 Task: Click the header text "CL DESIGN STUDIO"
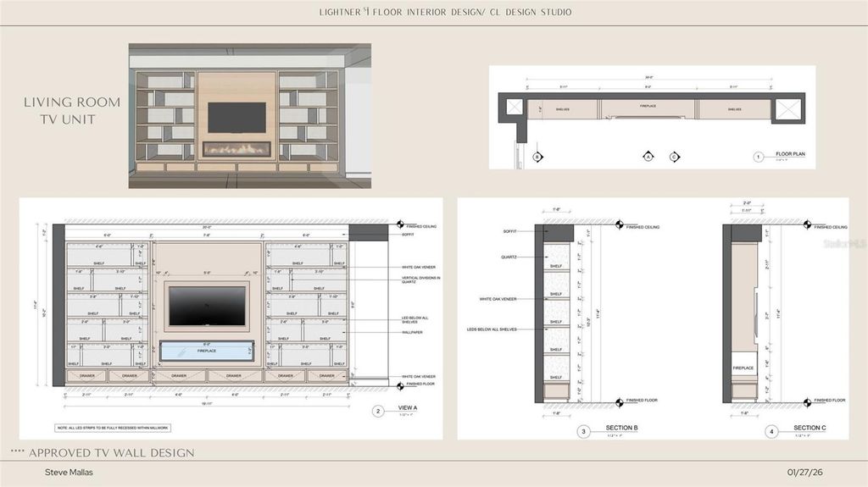531,12
